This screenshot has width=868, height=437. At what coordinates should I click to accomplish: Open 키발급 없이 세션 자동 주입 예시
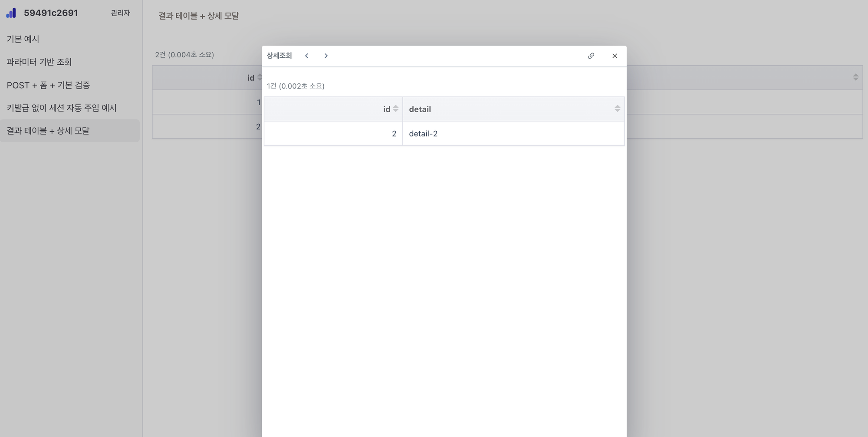[x=62, y=108]
